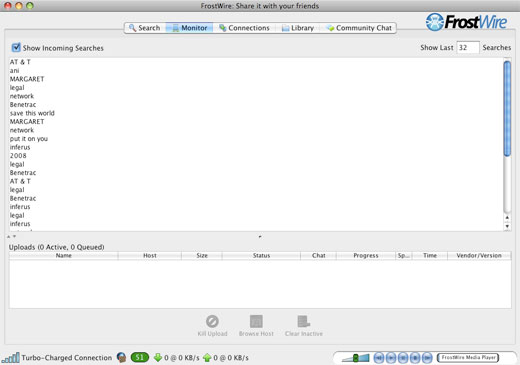
Task: Click the Kill Upload icon
Action: point(212,321)
